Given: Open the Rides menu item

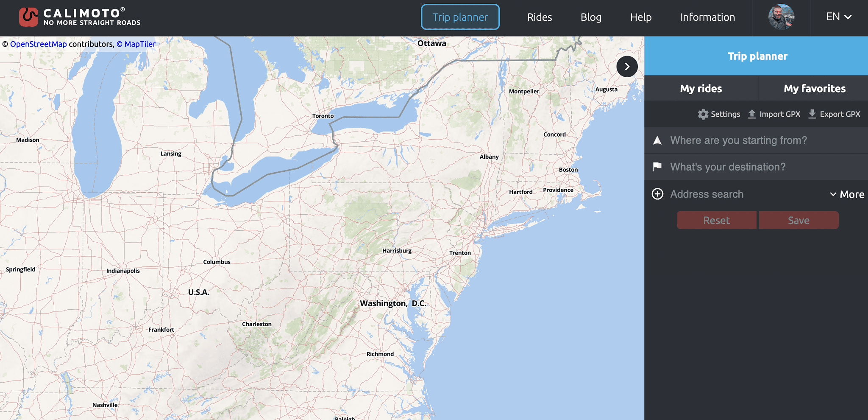Looking at the screenshot, I should (x=539, y=17).
